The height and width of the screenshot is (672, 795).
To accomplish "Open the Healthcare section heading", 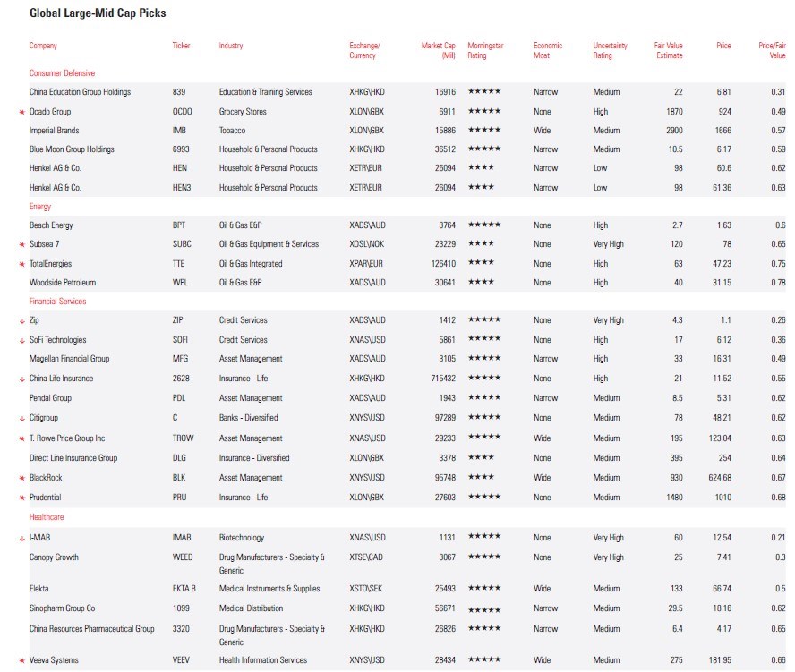I will [x=47, y=517].
